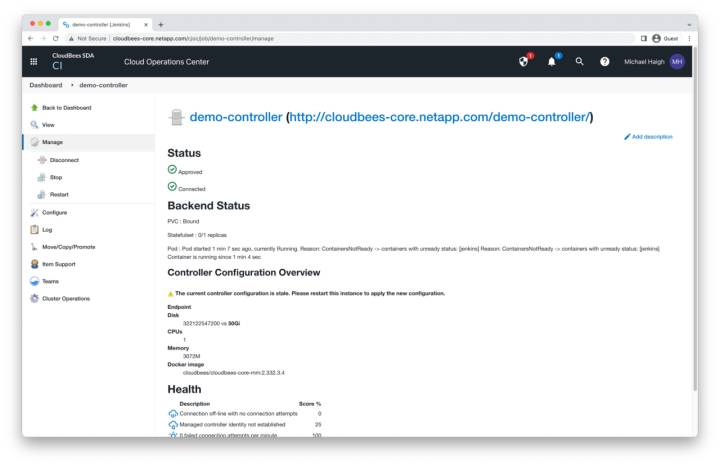Open the notifications bell
The height and width of the screenshot is (467, 720).
(552, 61)
